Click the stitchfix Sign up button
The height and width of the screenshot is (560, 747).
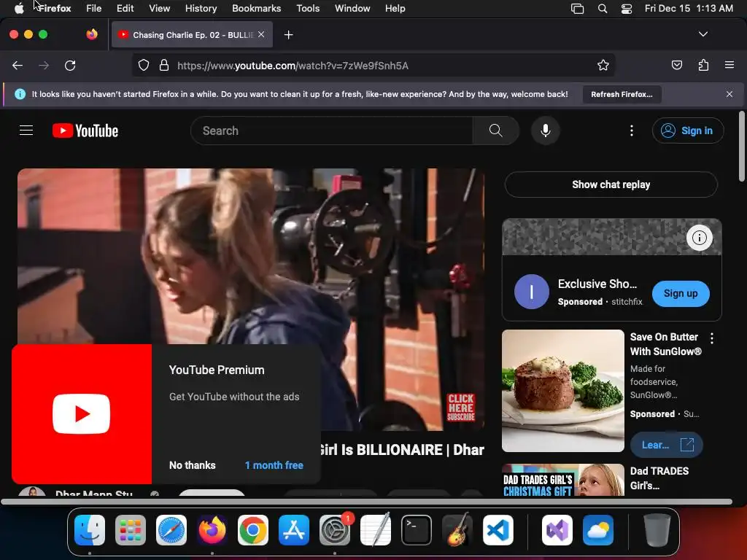[x=681, y=293]
